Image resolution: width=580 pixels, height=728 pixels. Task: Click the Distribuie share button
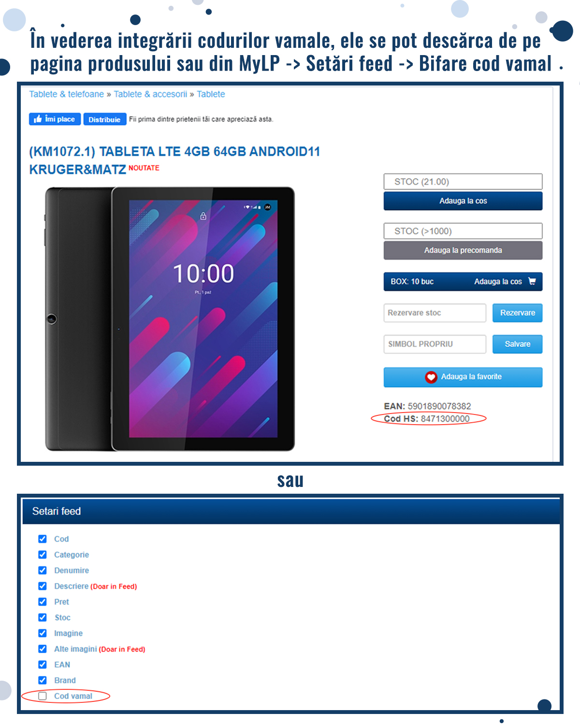(104, 119)
